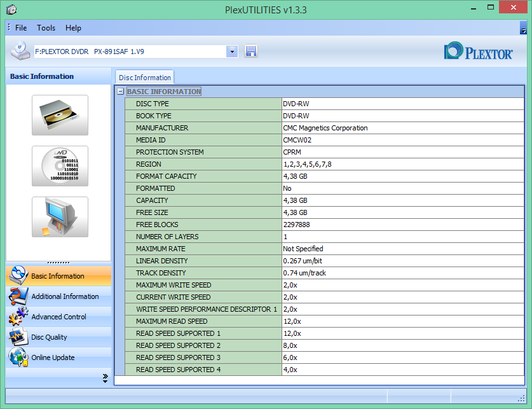Click the floppy disk save icon

pyautogui.click(x=251, y=52)
